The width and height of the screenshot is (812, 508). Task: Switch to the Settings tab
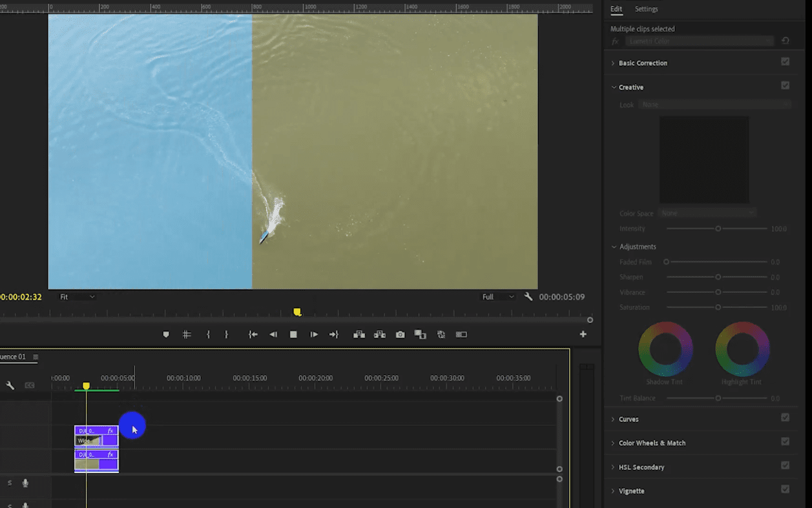646,9
